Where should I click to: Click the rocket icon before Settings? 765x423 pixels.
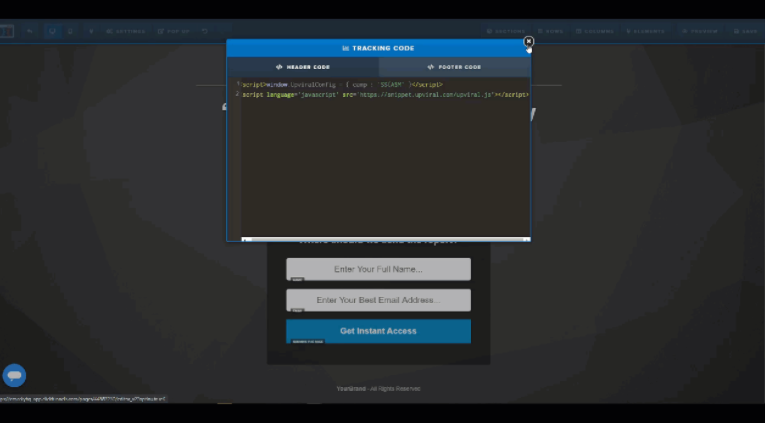[x=91, y=31]
